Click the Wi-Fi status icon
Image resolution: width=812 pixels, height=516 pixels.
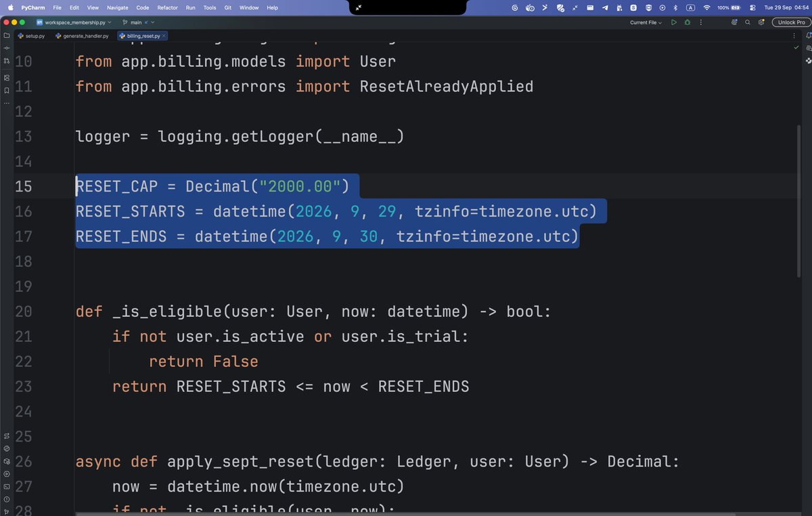pyautogui.click(x=707, y=7)
